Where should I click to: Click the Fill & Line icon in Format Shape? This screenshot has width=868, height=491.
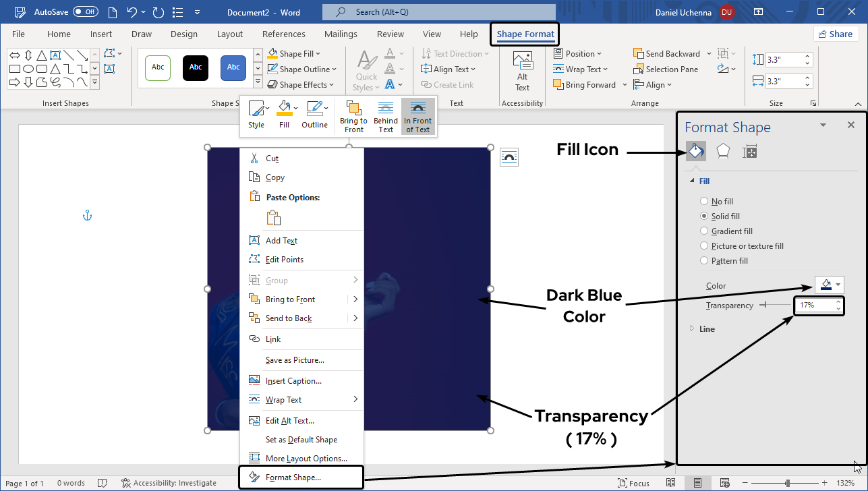(695, 151)
